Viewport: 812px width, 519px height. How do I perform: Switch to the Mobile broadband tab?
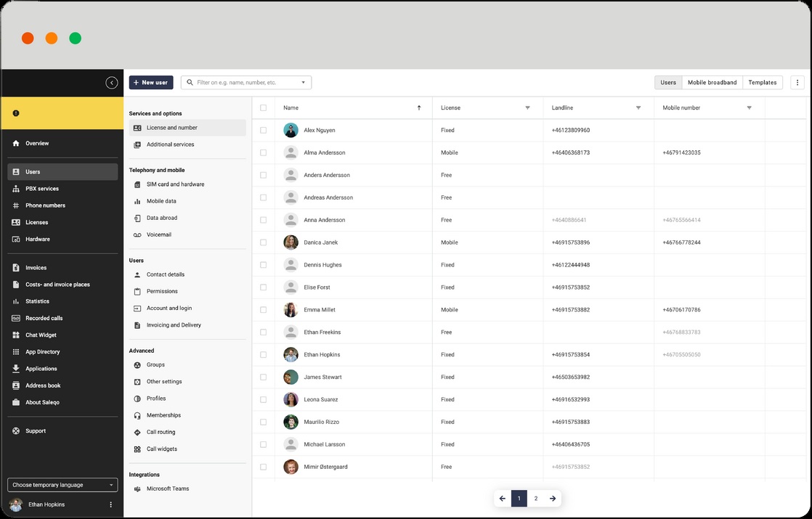pos(712,82)
